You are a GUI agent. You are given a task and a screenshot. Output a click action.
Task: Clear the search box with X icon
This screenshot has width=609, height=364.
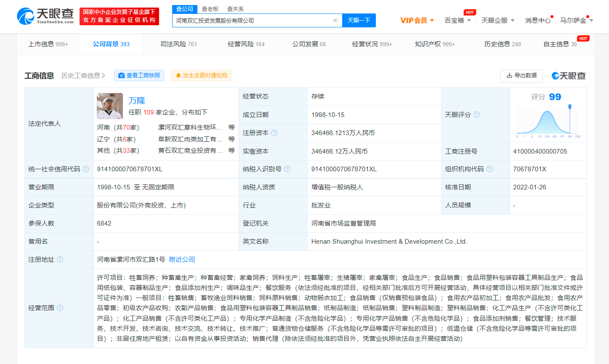[x=335, y=20]
